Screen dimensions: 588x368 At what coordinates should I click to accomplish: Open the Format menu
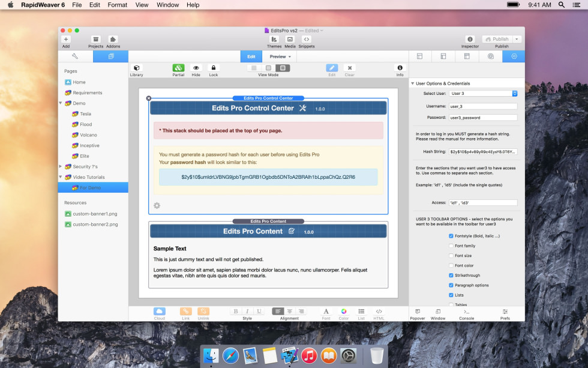118,5
